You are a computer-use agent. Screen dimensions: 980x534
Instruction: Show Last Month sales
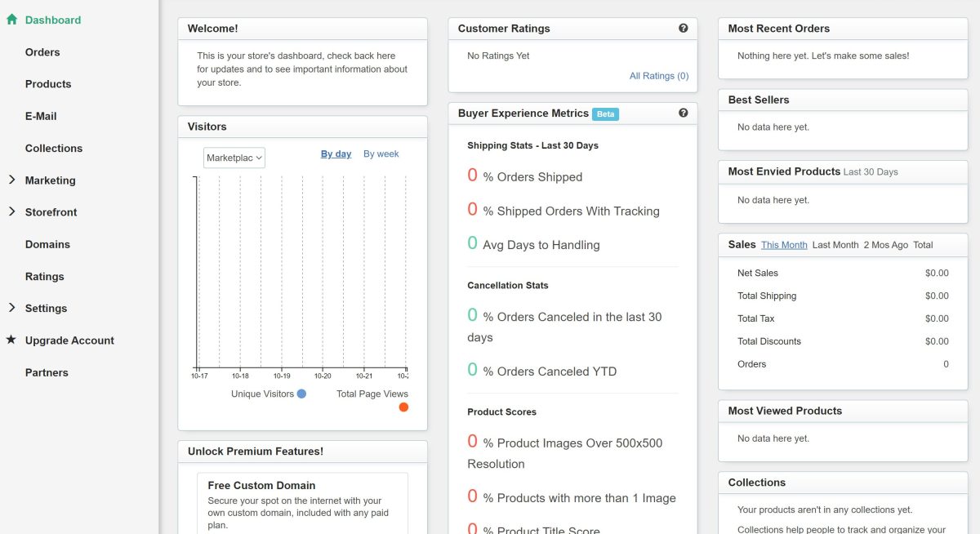835,245
